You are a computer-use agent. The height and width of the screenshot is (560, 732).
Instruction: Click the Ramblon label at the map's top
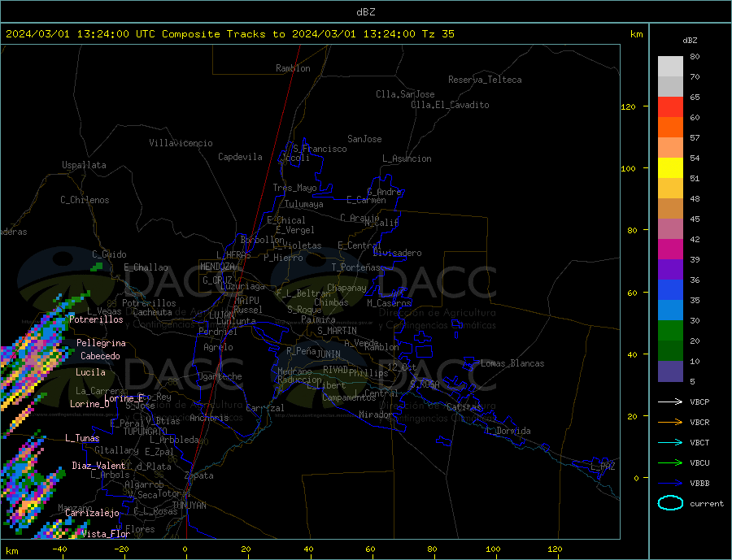pyautogui.click(x=293, y=68)
